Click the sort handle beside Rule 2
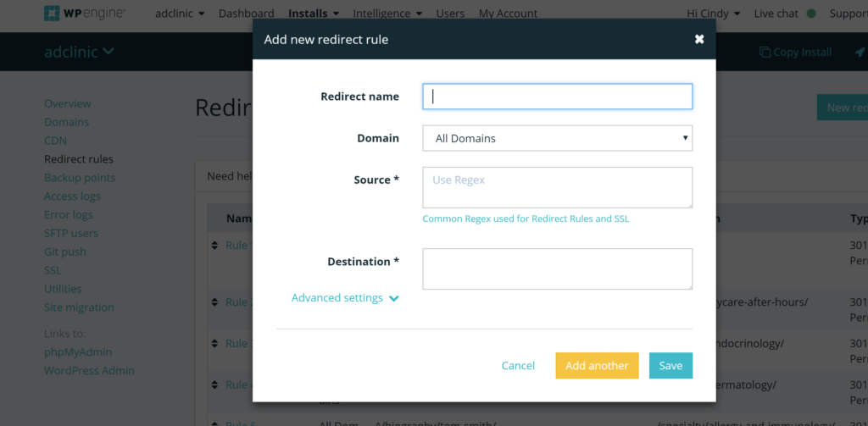This screenshot has width=868, height=426. pyautogui.click(x=214, y=302)
